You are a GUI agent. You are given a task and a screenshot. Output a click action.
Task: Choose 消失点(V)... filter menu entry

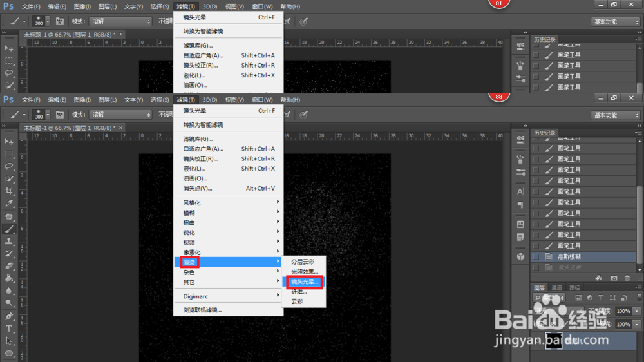[229, 188]
